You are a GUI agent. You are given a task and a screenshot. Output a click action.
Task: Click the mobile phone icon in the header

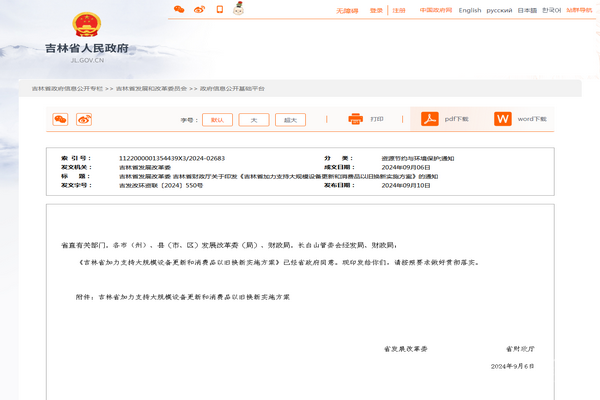pos(219,10)
